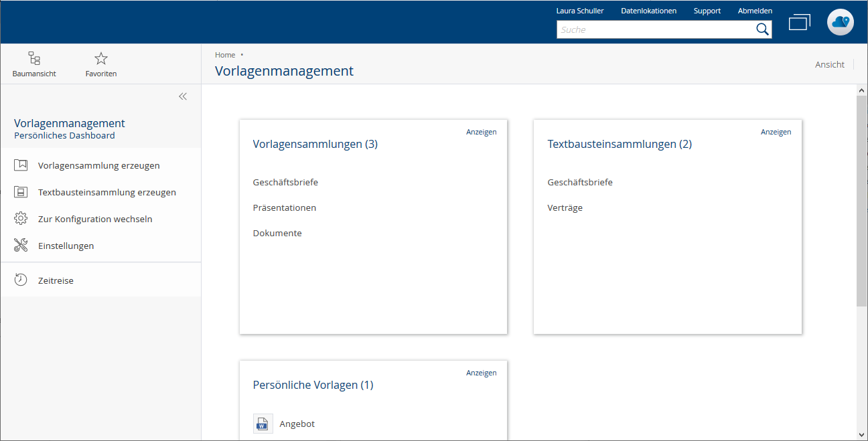
Task: Click Persönliches Dashboard subtitle
Action: [x=64, y=135]
